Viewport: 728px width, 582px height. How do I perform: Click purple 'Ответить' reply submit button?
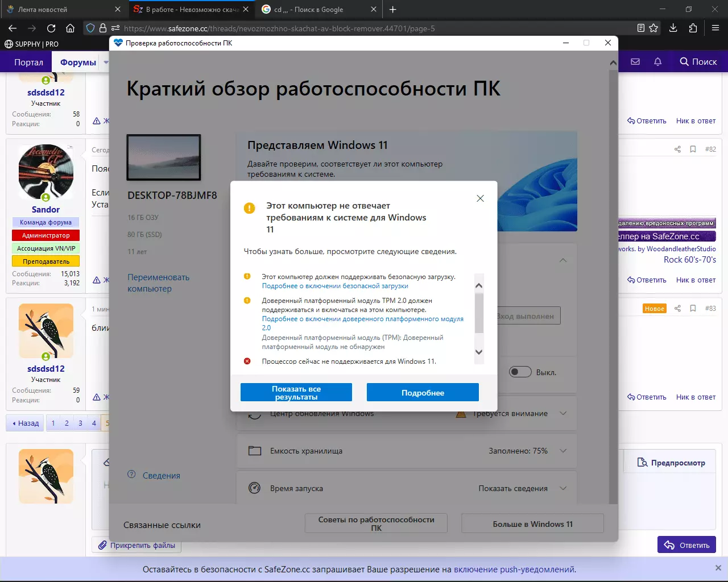[x=686, y=545]
